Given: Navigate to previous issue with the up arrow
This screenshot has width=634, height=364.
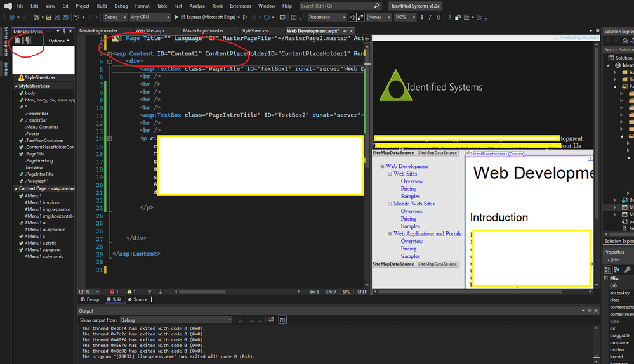Looking at the screenshot, I should coord(149,291).
